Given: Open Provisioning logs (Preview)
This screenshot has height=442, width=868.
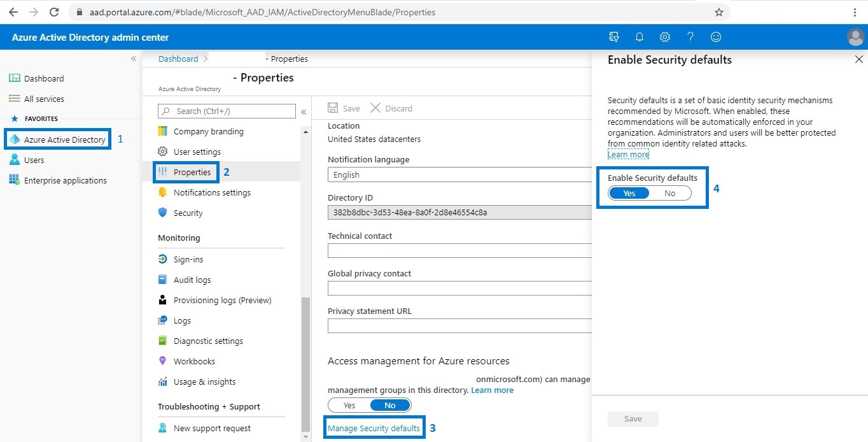Looking at the screenshot, I should 223,300.
